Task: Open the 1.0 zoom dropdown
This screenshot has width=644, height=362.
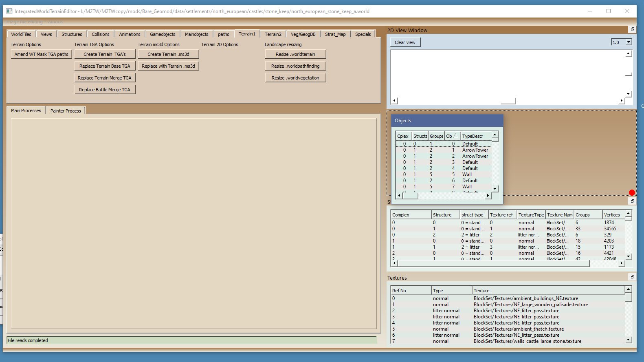Action: click(629, 42)
